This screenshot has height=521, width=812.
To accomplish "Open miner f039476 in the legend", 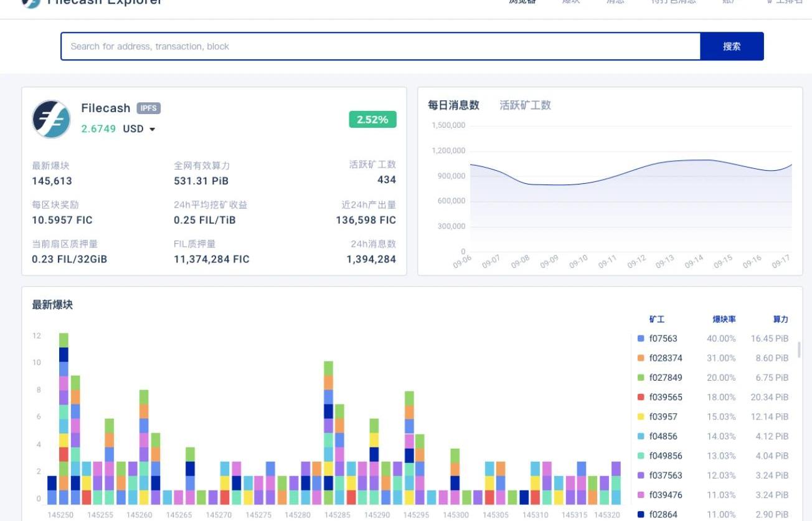I will [x=666, y=495].
